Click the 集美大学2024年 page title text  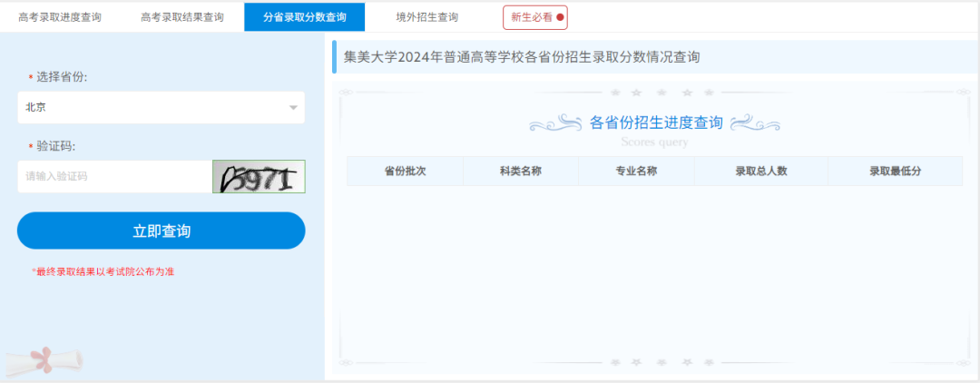click(521, 57)
